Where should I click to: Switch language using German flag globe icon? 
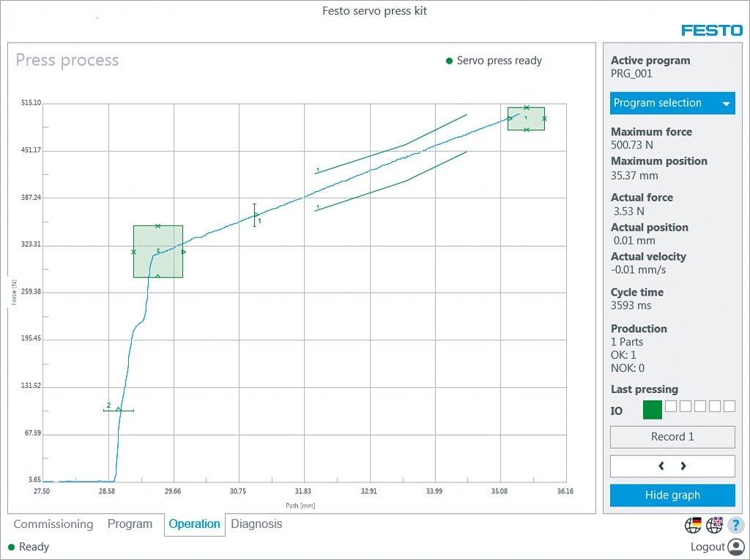pyautogui.click(x=693, y=525)
